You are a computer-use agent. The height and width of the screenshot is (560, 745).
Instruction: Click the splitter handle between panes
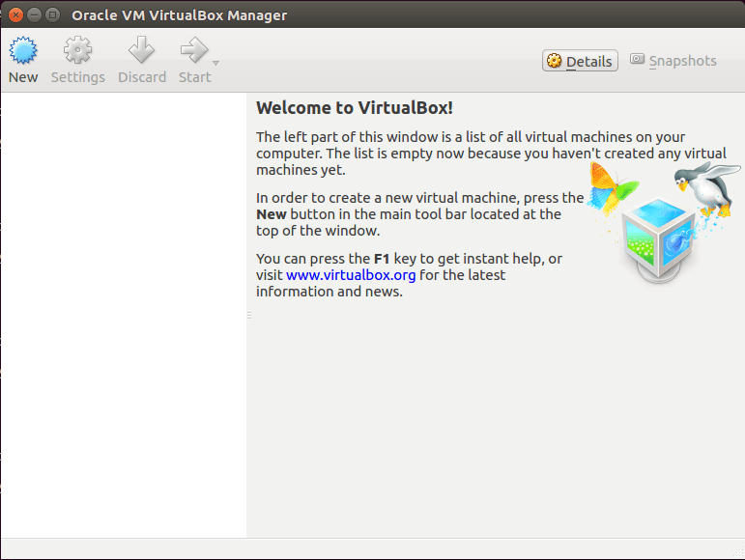click(249, 315)
